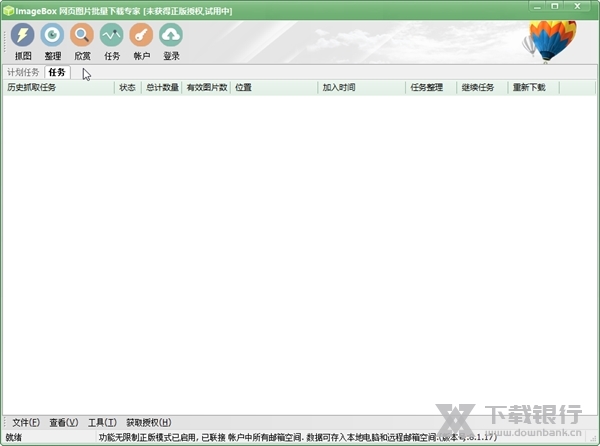600x446 pixels.
Task: Sort by 总计数量 column
Action: 162,88
